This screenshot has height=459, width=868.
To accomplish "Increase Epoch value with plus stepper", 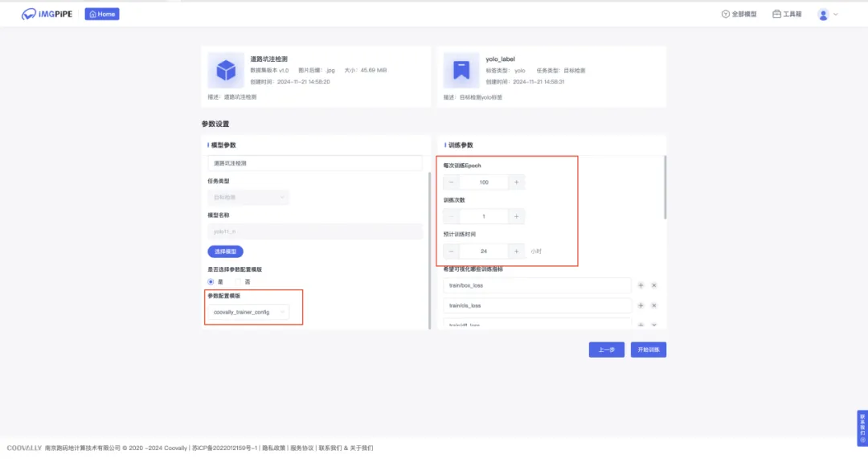I will tap(517, 182).
